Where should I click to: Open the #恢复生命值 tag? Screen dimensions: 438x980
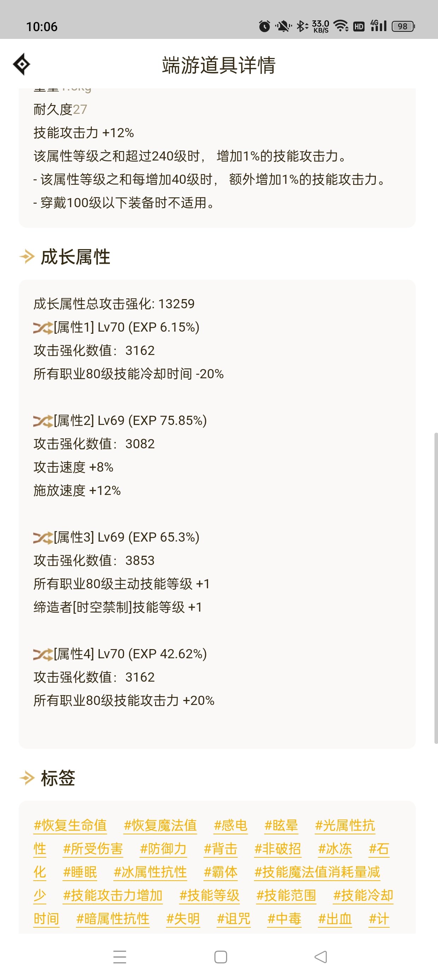(70, 826)
